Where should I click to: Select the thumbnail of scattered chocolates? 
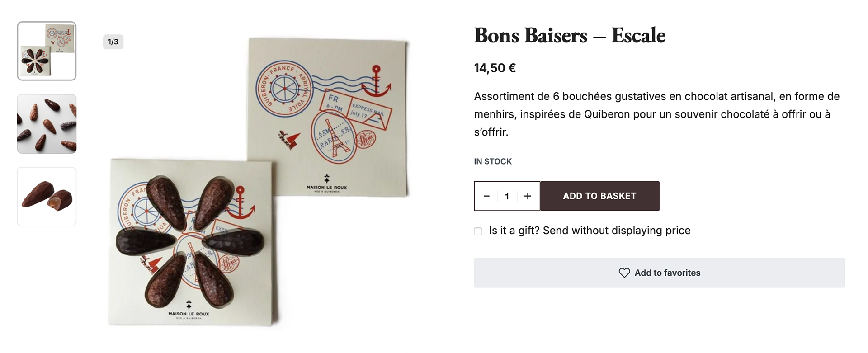(47, 124)
